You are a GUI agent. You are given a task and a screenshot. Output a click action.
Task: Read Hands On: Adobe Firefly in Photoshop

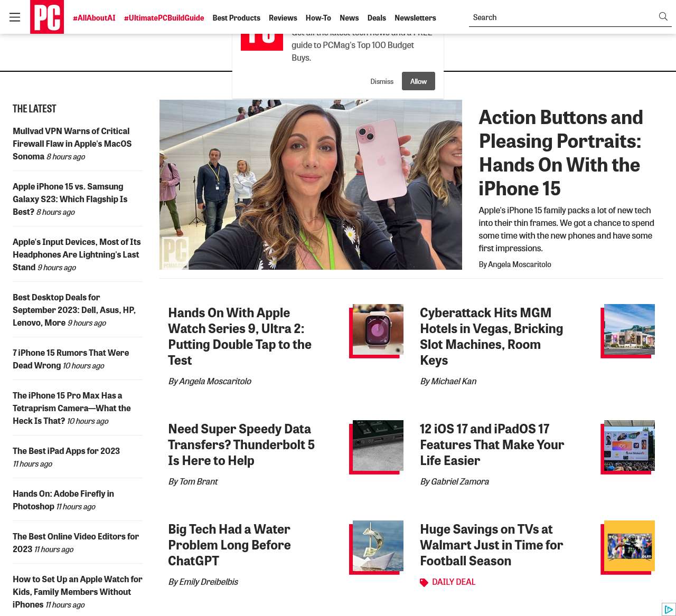63,500
